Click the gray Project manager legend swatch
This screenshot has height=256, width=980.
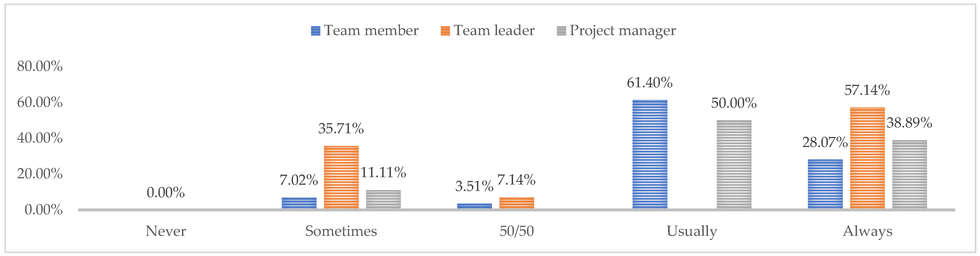point(561,31)
